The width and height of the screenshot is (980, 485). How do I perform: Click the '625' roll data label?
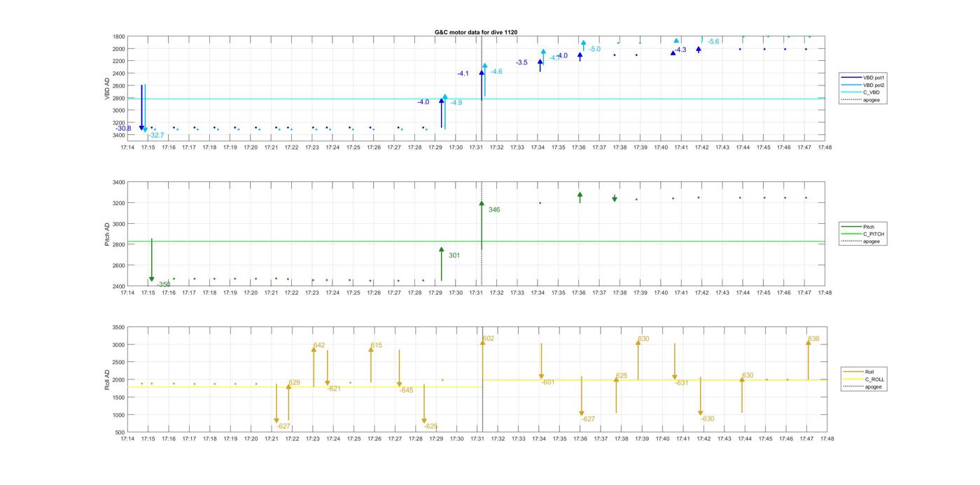click(622, 376)
